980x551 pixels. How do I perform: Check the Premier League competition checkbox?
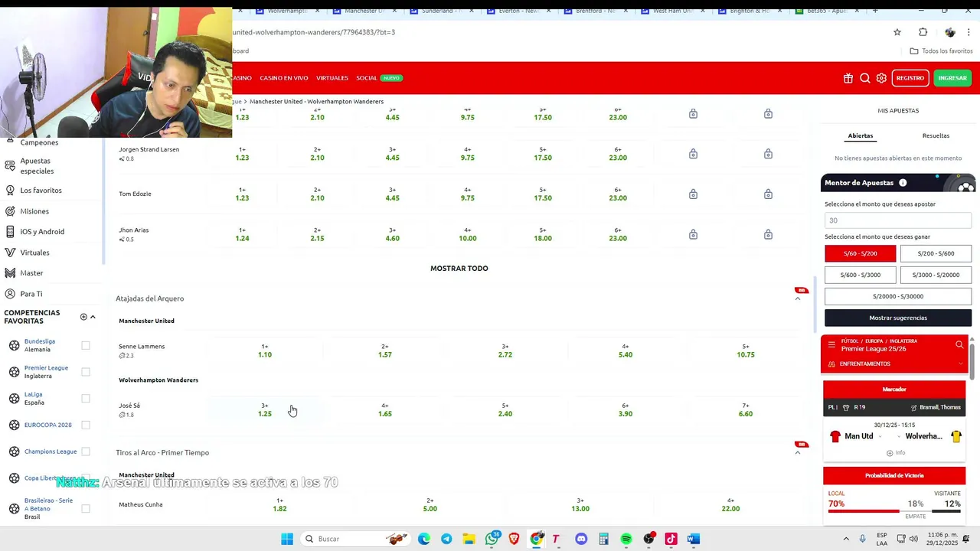(x=86, y=372)
